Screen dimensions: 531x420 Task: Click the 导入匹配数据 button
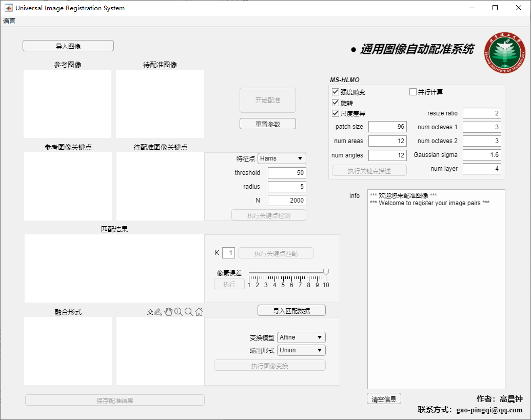coord(291,311)
